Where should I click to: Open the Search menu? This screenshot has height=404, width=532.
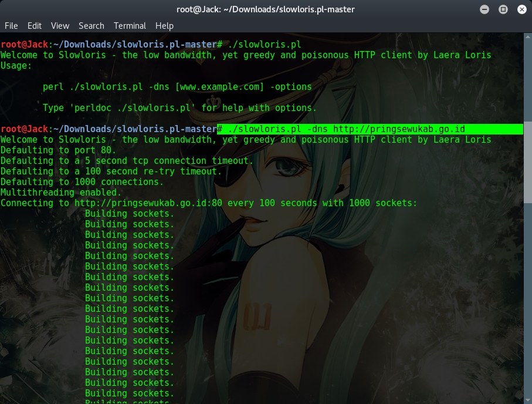(x=92, y=26)
